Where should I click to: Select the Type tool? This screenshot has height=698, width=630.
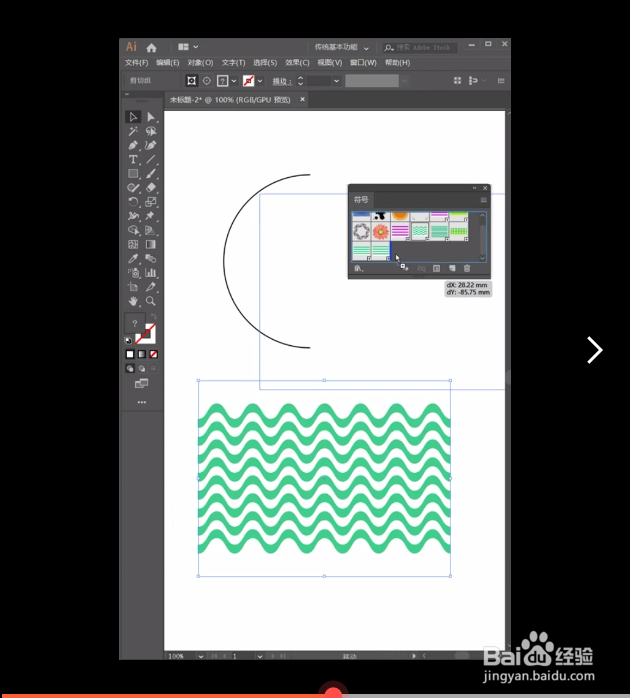(x=133, y=159)
